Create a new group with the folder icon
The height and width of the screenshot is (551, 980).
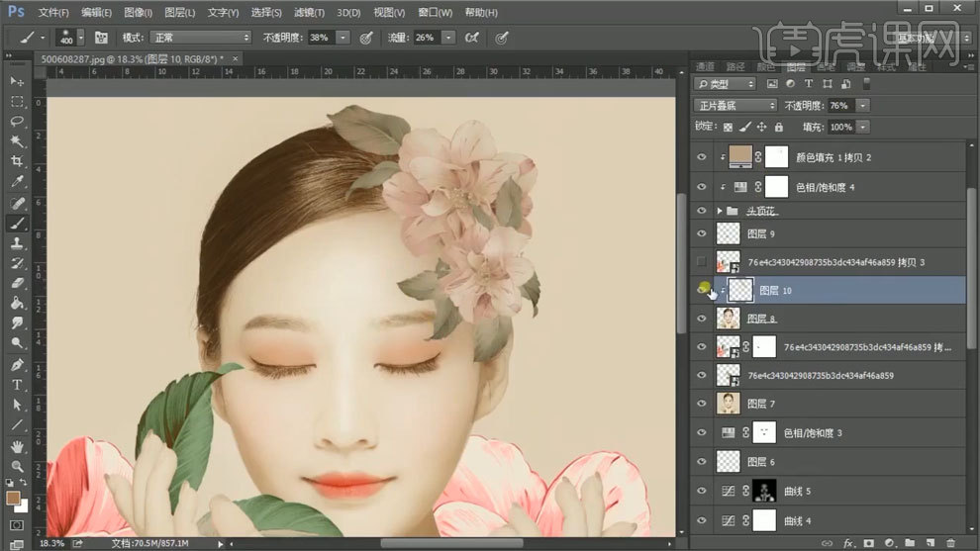pos(908,543)
